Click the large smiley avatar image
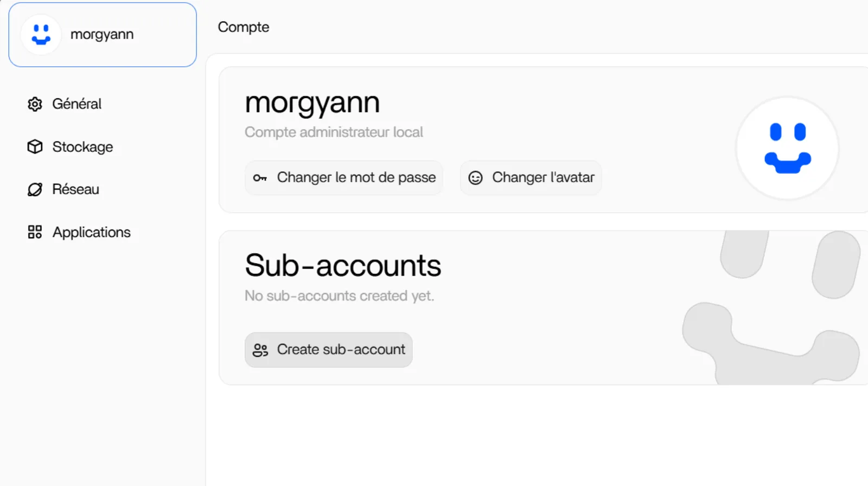Screen dimensions: 868x486 [x=787, y=148]
